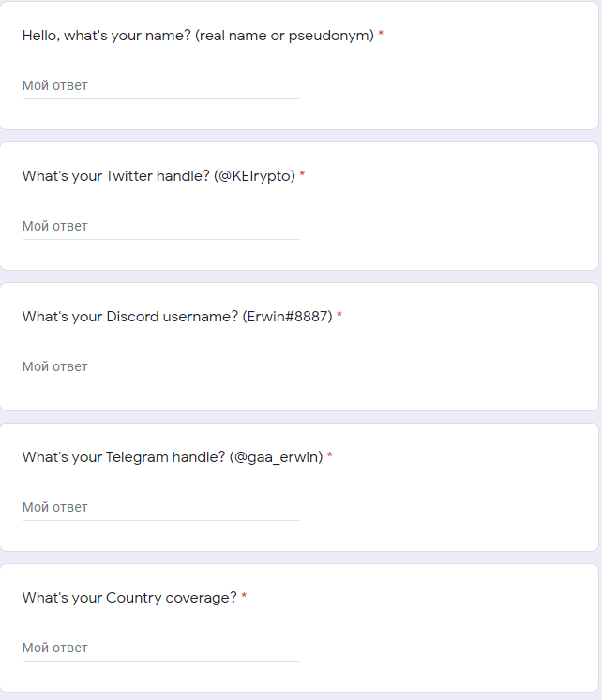The height and width of the screenshot is (700, 602).
Task: Click the name answer input field
Action: point(160,85)
